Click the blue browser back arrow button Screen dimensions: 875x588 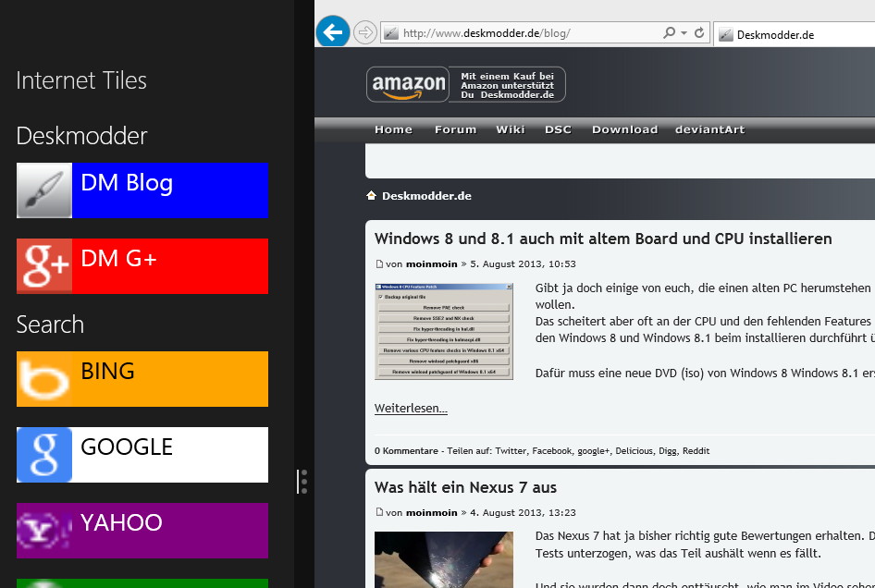[x=333, y=31]
